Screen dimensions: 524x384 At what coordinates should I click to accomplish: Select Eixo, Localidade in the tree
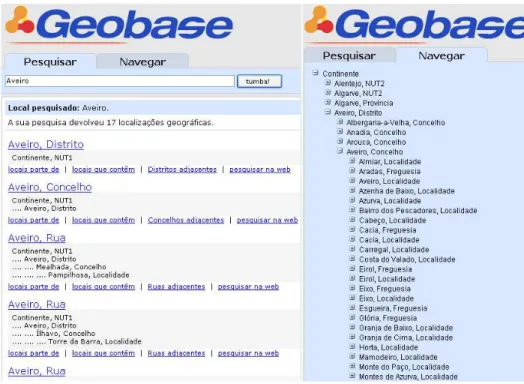(386, 298)
